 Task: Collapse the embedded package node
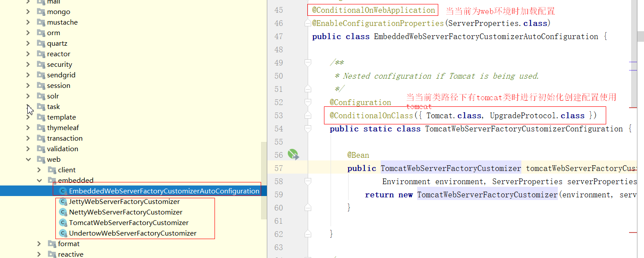pyautogui.click(x=39, y=180)
